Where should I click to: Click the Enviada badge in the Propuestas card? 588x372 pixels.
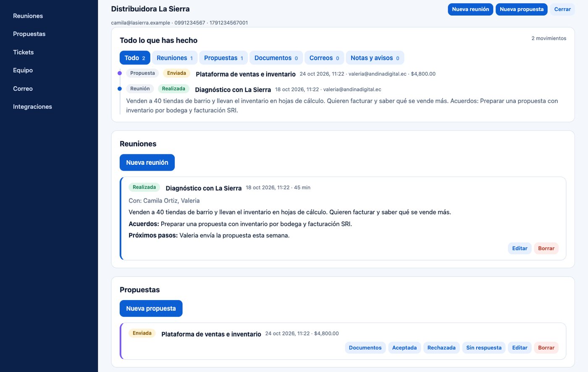142,333
